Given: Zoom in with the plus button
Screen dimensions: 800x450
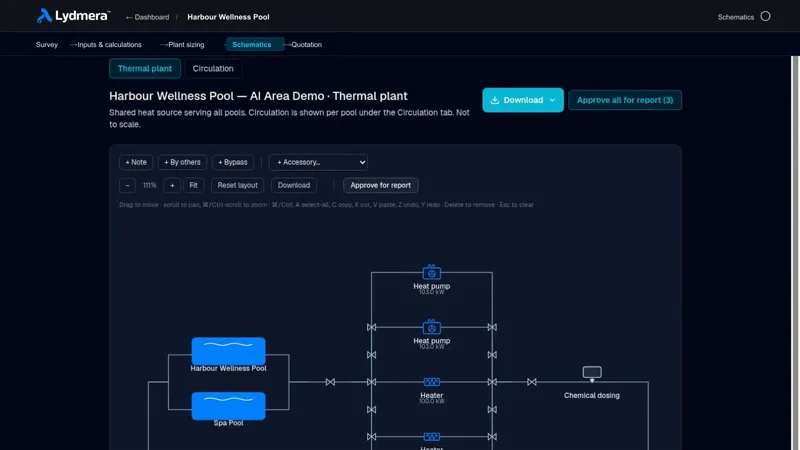Looking at the screenshot, I should pyautogui.click(x=172, y=185).
